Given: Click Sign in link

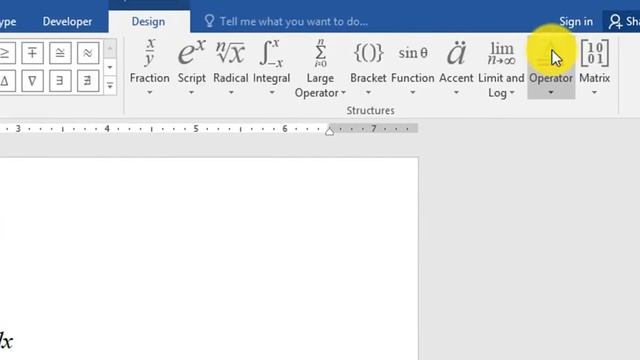Looking at the screenshot, I should coord(576,22).
